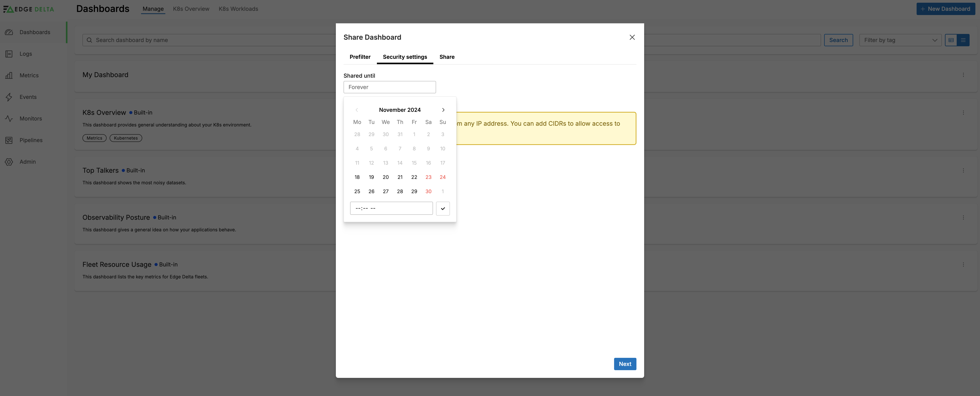Open the My Dashboard entry

tap(105, 75)
